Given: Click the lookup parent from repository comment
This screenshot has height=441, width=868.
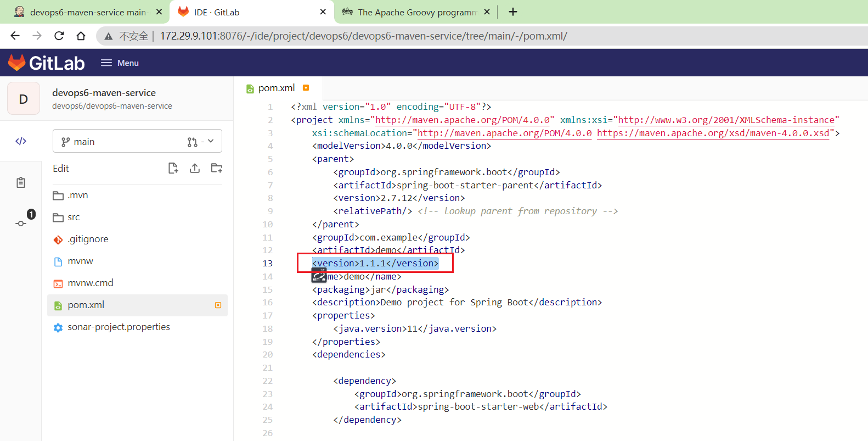Looking at the screenshot, I should pyautogui.click(x=518, y=211).
